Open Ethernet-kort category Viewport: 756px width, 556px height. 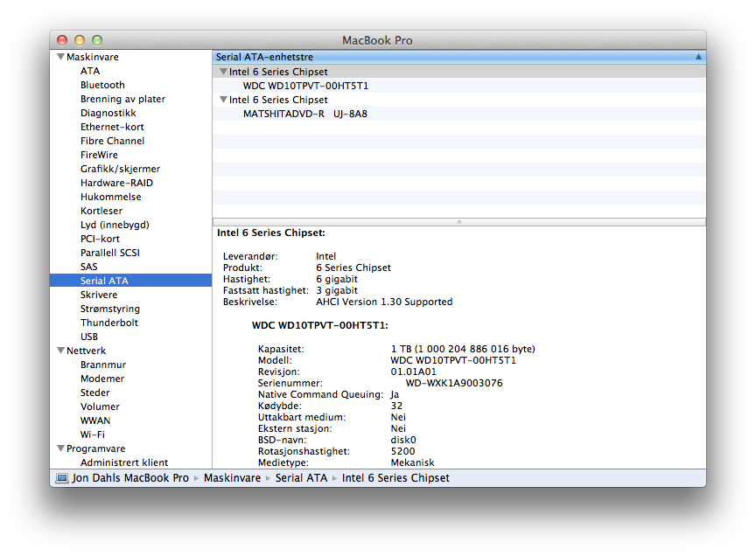point(112,127)
